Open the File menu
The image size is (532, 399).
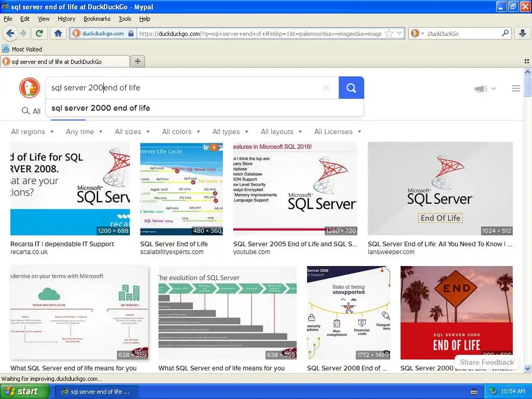pos(8,19)
